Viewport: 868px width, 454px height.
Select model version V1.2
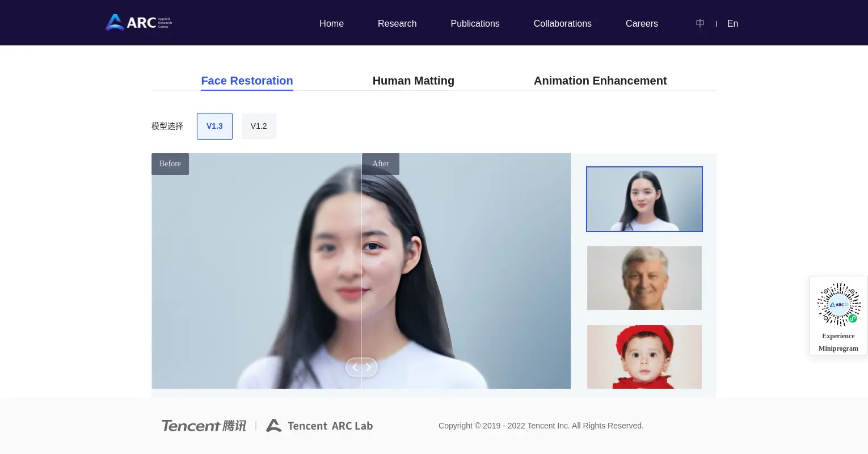click(x=259, y=126)
